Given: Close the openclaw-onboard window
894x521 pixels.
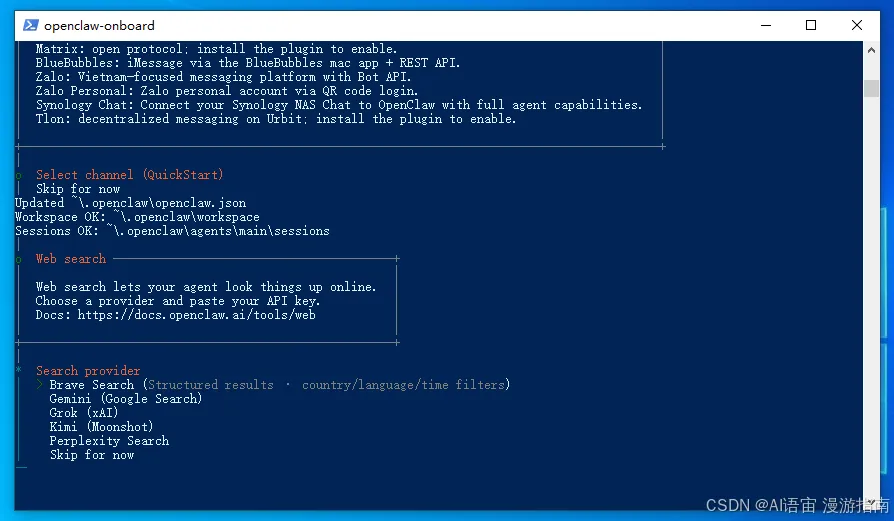Looking at the screenshot, I should (856, 25).
